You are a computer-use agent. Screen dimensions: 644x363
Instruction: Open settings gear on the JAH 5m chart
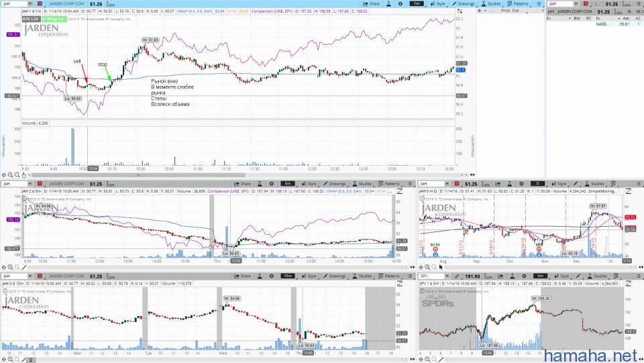272,184
